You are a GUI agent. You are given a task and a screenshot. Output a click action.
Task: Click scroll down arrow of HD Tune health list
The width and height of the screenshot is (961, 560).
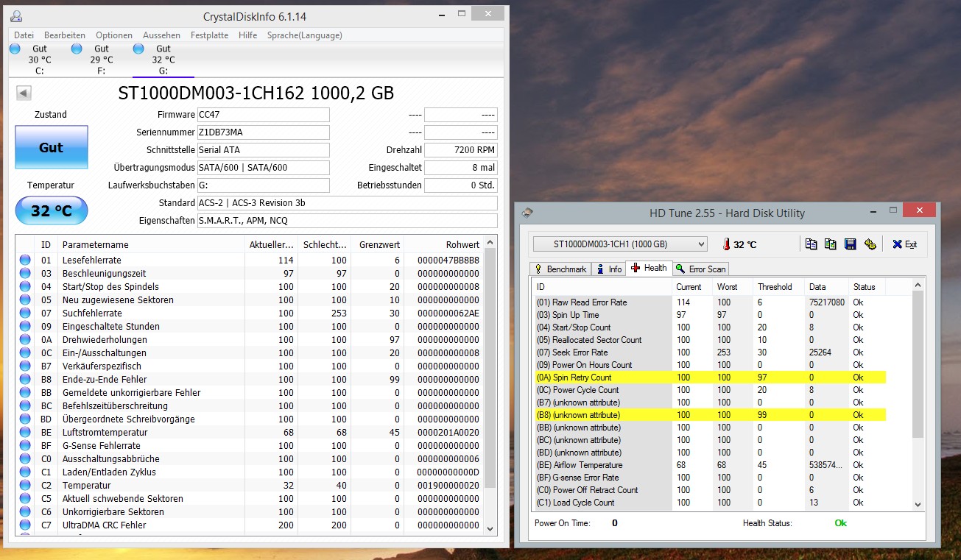tap(918, 504)
